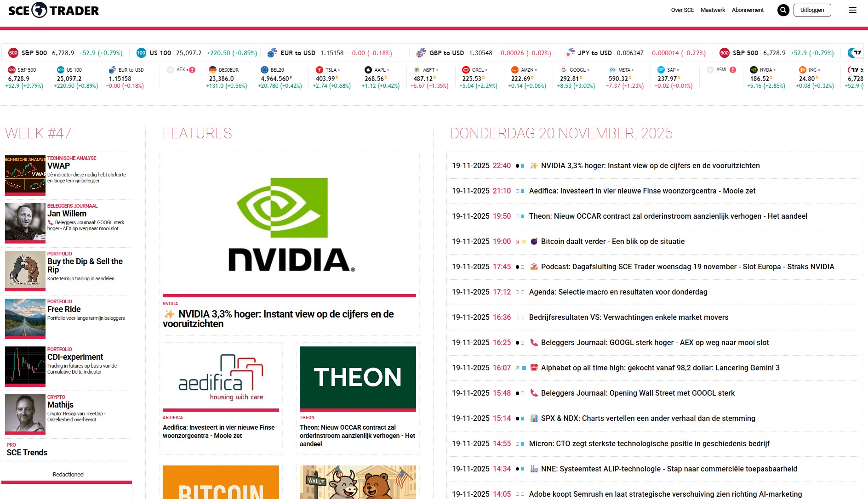Click the bull and bear portfolio thumbnail

(x=25, y=271)
